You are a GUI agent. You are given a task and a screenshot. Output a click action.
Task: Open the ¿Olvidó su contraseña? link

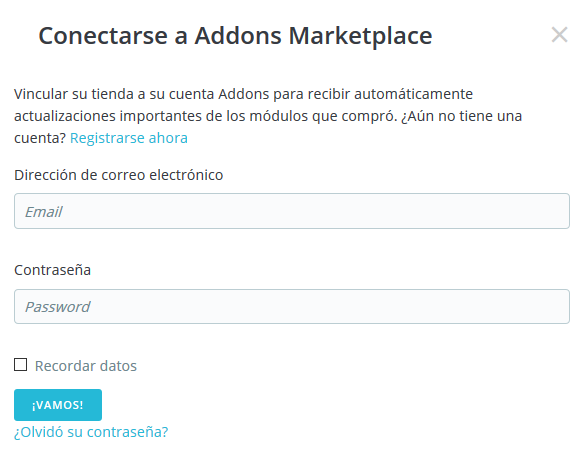[x=91, y=432]
